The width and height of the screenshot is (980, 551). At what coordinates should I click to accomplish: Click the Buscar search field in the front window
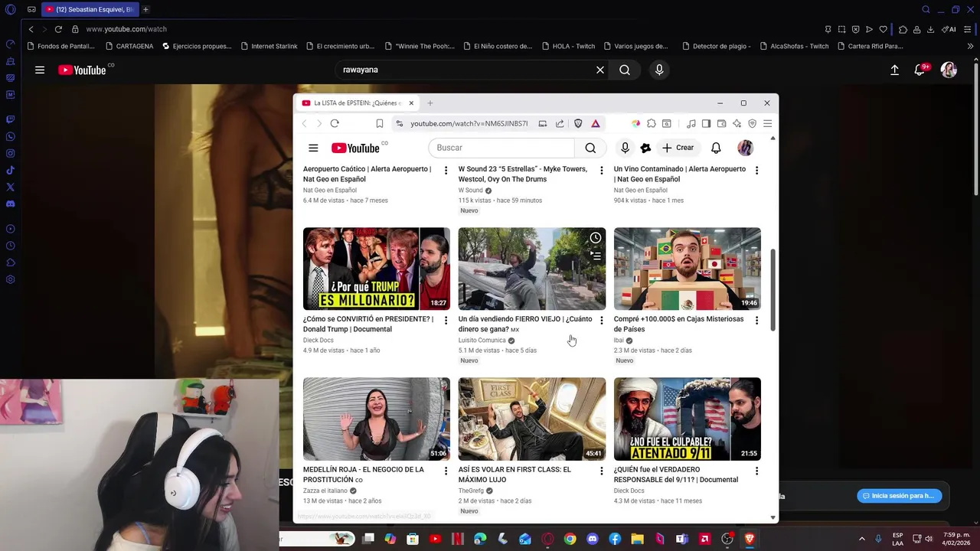coord(501,148)
